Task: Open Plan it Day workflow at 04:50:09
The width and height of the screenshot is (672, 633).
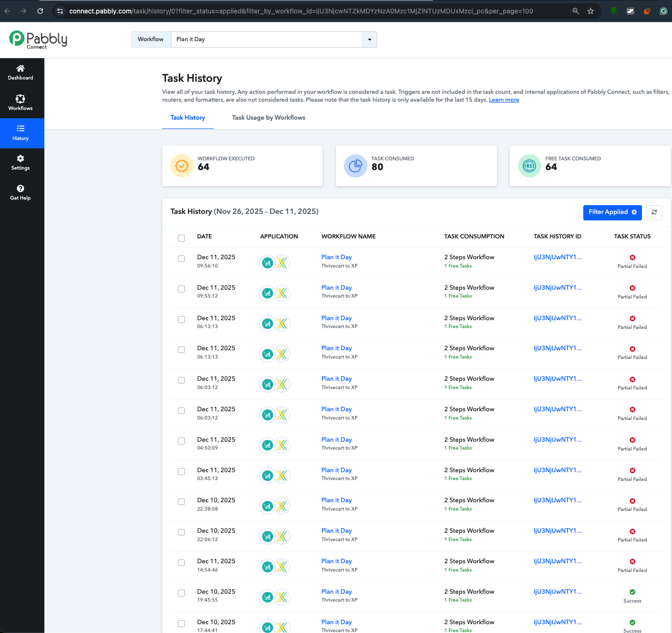Action: coord(336,439)
